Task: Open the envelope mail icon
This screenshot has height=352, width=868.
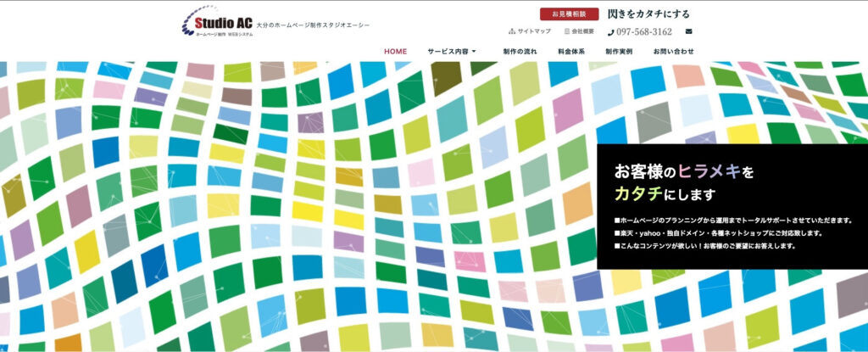Action: [688, 31]
